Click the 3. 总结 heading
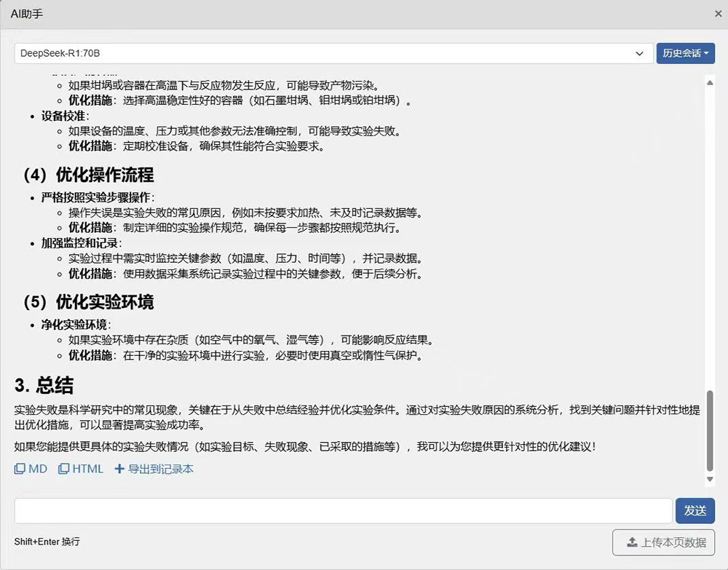 [44, 385]
